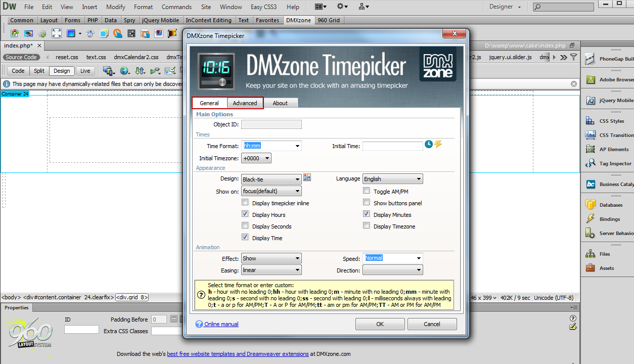
Task: Open the design theme color picker icon
Action: (x=307, y=178)
